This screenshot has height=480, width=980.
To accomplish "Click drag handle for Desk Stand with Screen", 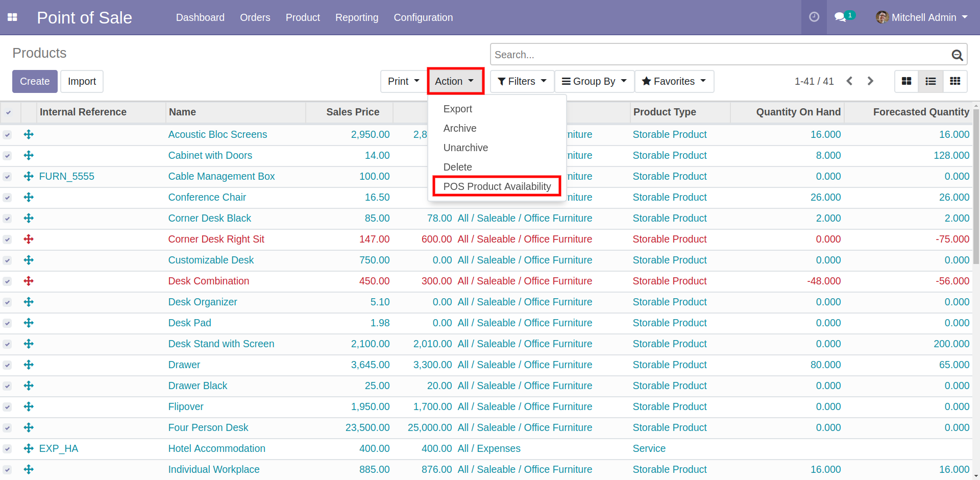I will [x=29, y=344].
